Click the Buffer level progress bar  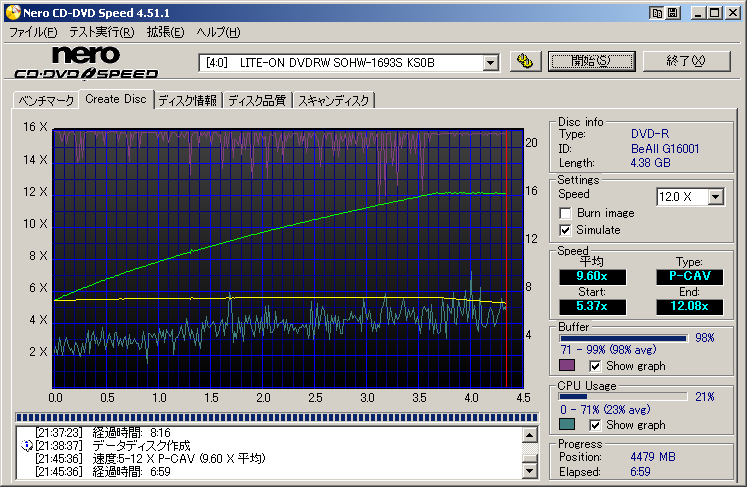(624, 338)
